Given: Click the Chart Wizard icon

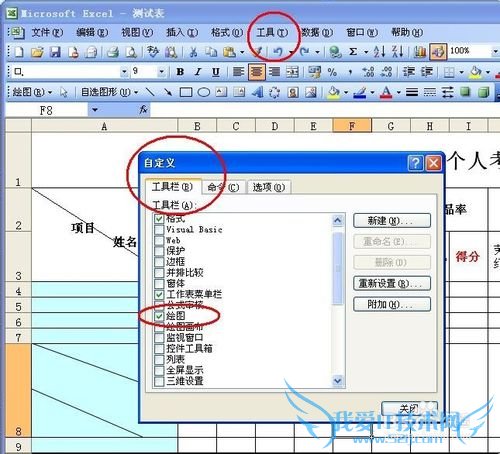Looking at the screenshot, I should pos(420,52).
